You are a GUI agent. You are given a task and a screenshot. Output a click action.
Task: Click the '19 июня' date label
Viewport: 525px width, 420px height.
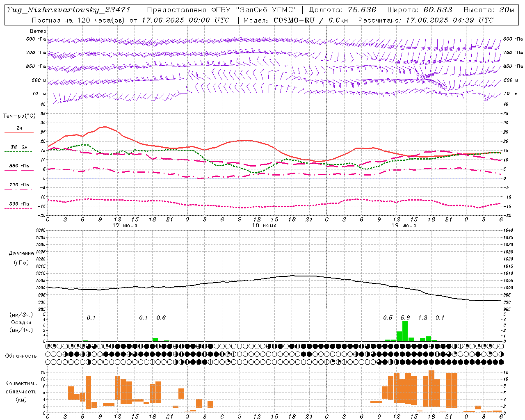point(404,226)
